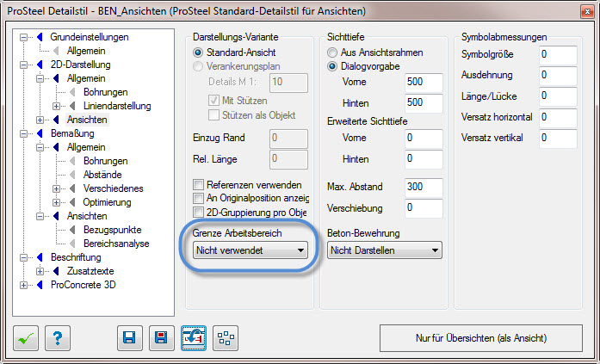The height and width of the screenshot is (364, 600).
Task: Click the Symbolgröße input field
Action: pyautogui.click(x=558, y=55)
